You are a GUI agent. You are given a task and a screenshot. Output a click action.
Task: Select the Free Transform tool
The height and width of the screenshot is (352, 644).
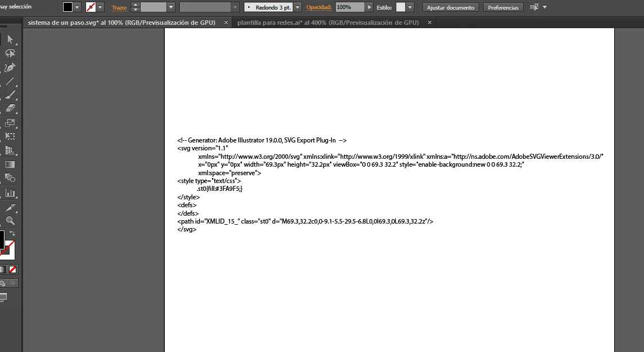tap(10, 136)
